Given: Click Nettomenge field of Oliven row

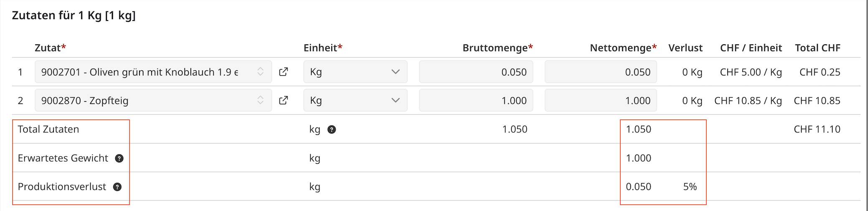Looking at the screenshot, I should click(600, 72).
